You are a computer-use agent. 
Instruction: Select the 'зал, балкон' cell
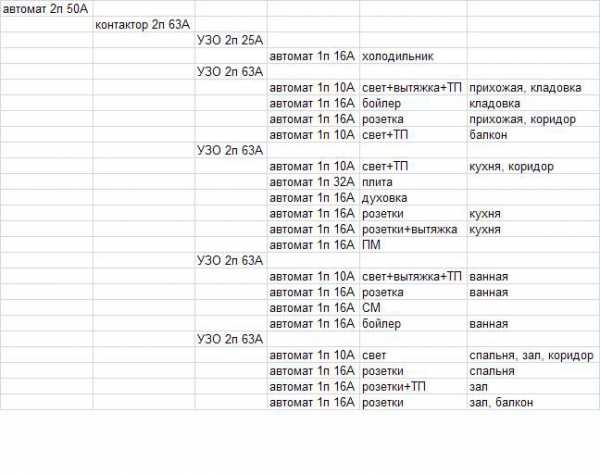(x=500, y=402)
